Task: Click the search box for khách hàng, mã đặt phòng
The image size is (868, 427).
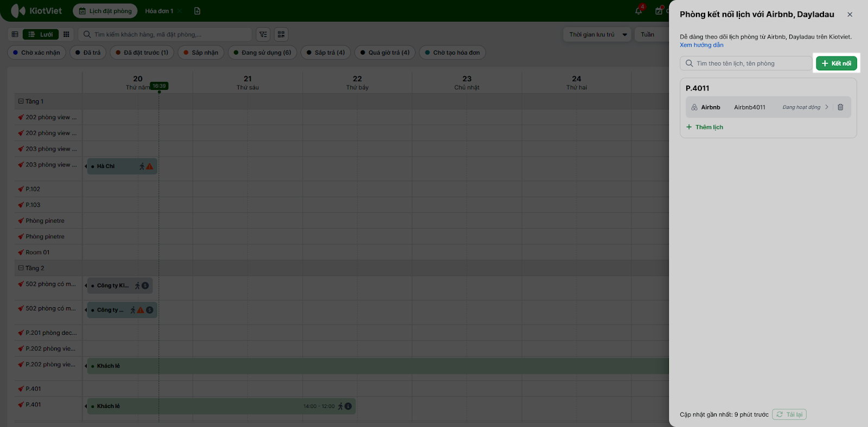Action: 165,35
